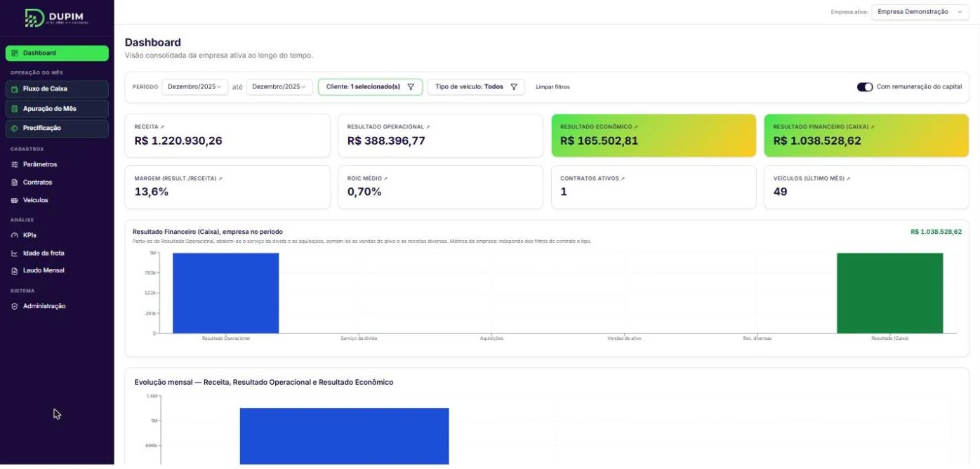The image size is (980, 469).
Task: Click the Parâmetros sliders icon
Action: 15,165
